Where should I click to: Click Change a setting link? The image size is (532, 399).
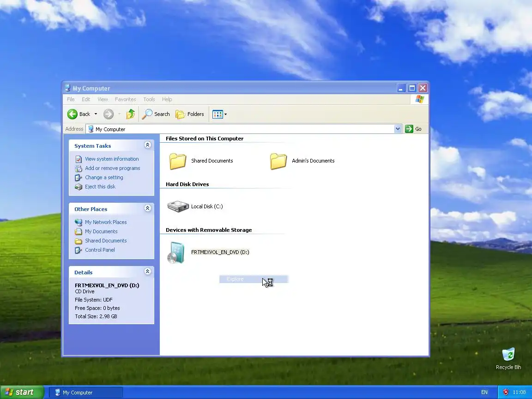pos(104,177)
